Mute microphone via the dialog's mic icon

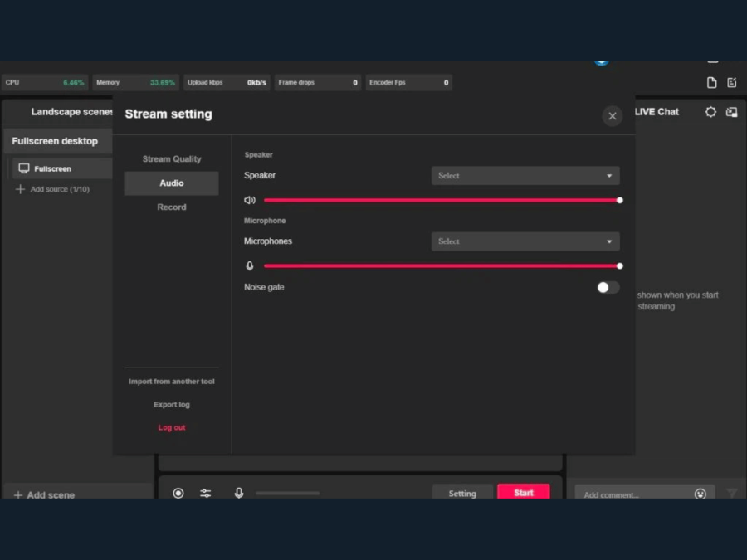tap(250, 265)
